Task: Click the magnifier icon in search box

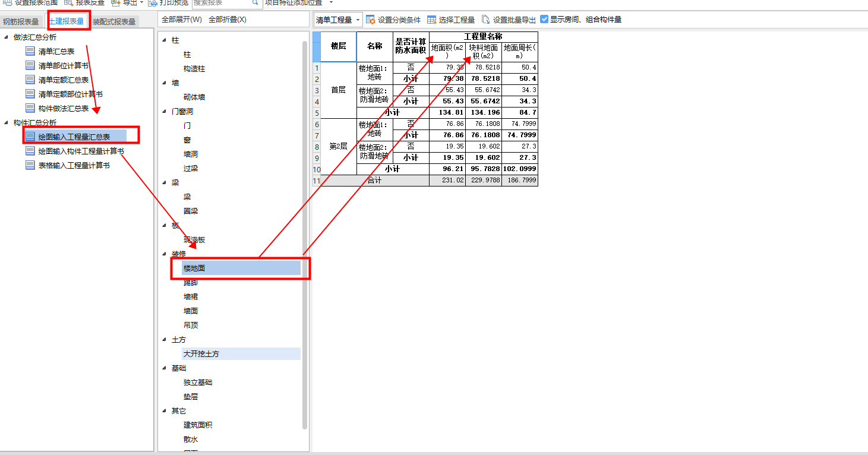Action: 255,2
